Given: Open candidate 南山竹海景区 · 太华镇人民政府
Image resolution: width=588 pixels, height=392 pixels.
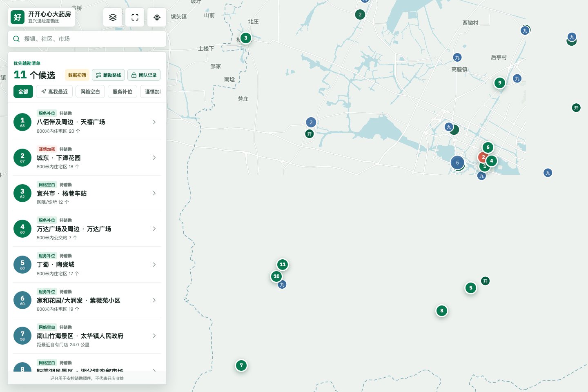Looking at the screenshot, I should click(x=87, y=336).
